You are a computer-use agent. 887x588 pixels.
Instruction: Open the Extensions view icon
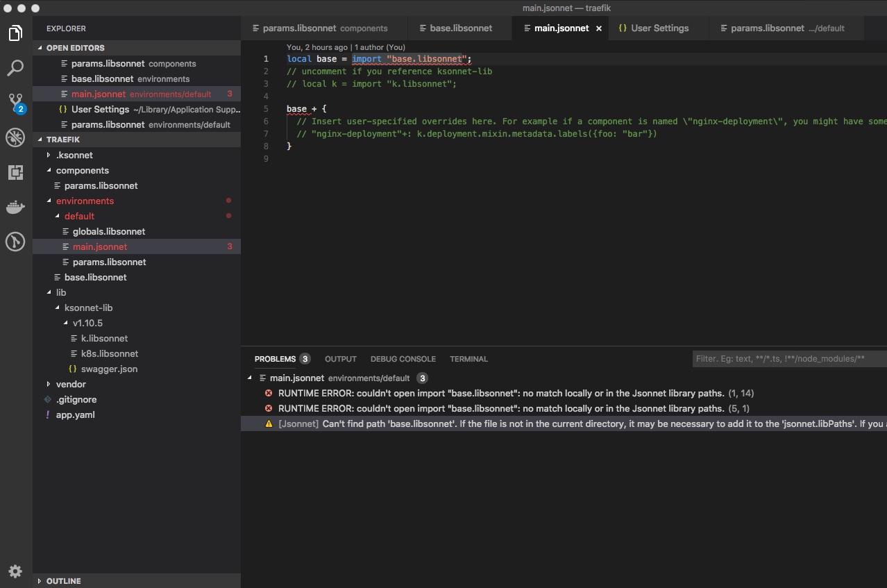click(15, 172)
